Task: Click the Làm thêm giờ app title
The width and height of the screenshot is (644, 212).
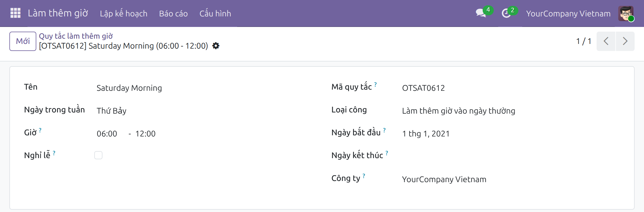Action: point(58,13)
